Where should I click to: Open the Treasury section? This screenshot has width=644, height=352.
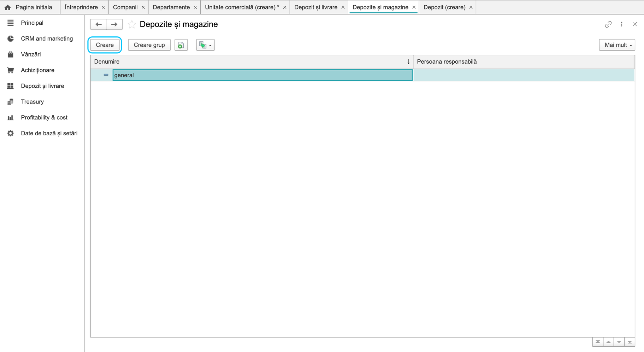[32, 102]
